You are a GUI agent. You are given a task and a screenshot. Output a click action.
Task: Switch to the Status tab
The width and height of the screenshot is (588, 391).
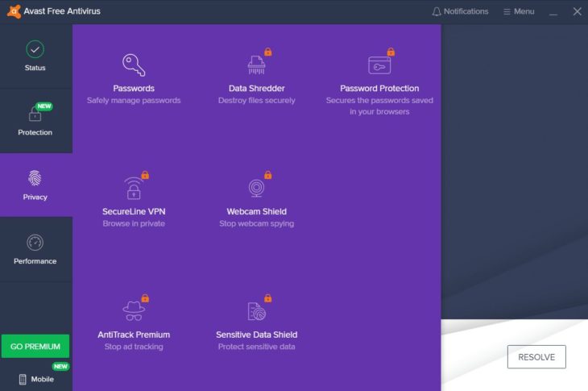pos(35,56)
